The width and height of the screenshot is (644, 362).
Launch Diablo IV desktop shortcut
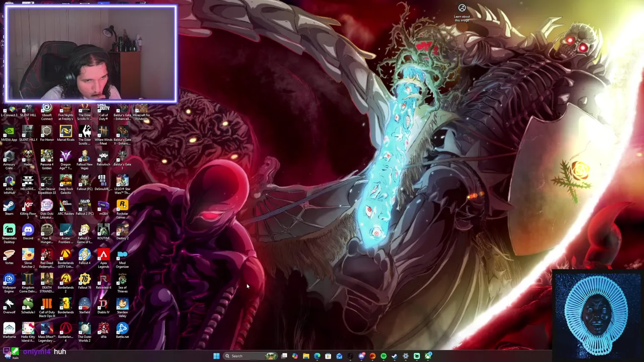coord(103,306)
